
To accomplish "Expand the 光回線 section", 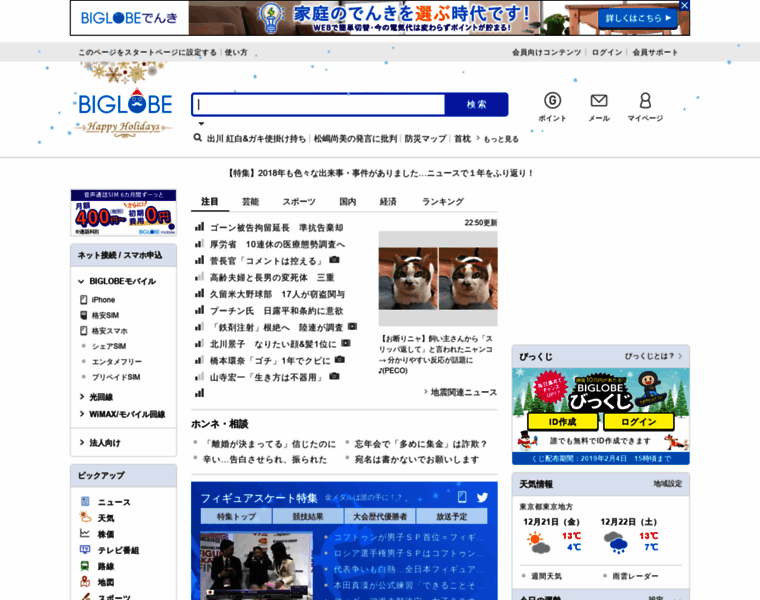I will pos(81,396).
